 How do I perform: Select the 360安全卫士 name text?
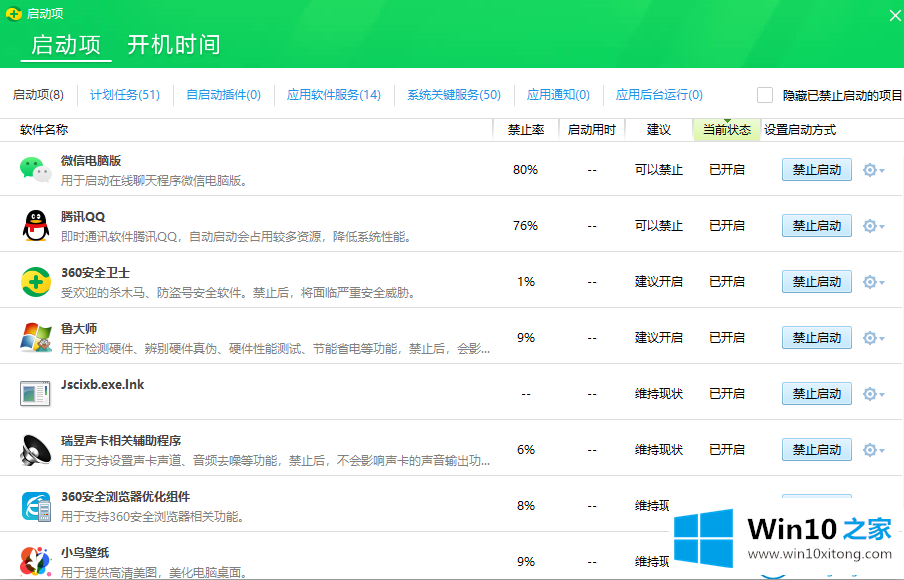[x=95, y=273]
